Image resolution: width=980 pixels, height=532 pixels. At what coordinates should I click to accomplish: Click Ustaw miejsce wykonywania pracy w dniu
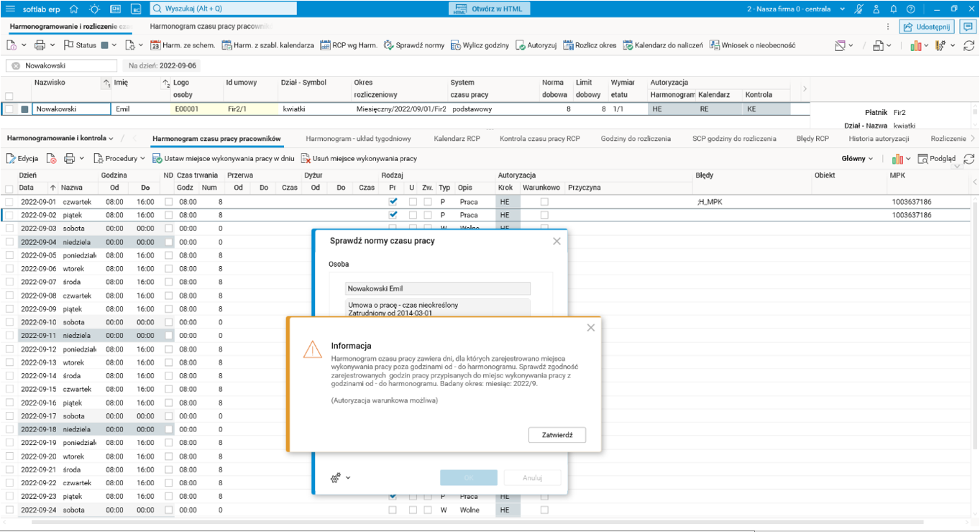tap(223, 158)
